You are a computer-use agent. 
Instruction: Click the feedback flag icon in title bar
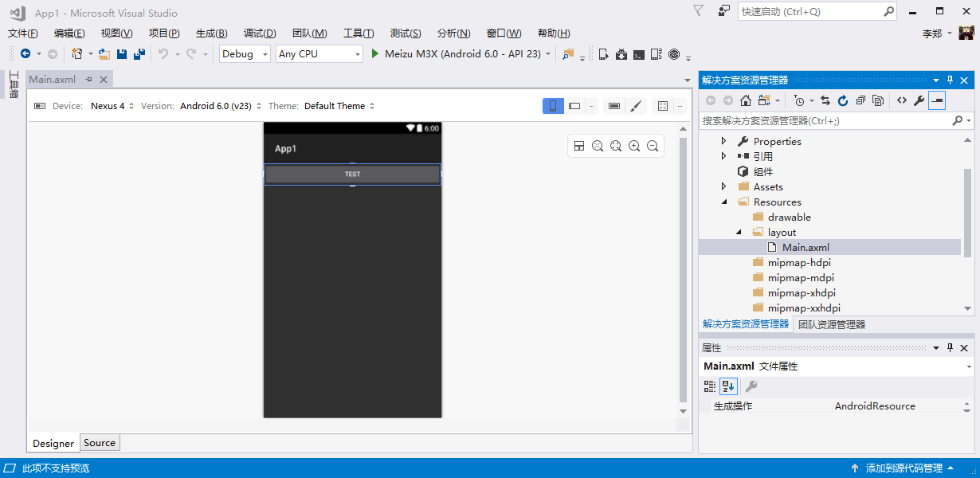coord(698,11)
